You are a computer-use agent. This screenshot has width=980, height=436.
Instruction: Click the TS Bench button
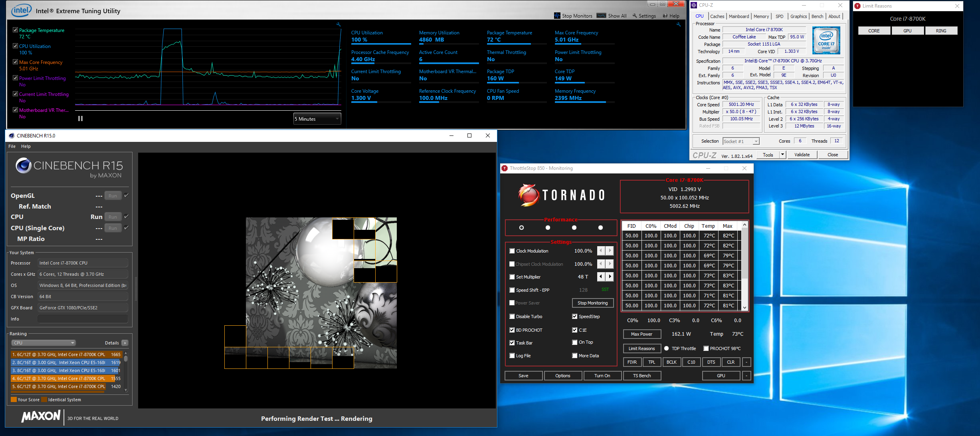[x=642, y=376]
